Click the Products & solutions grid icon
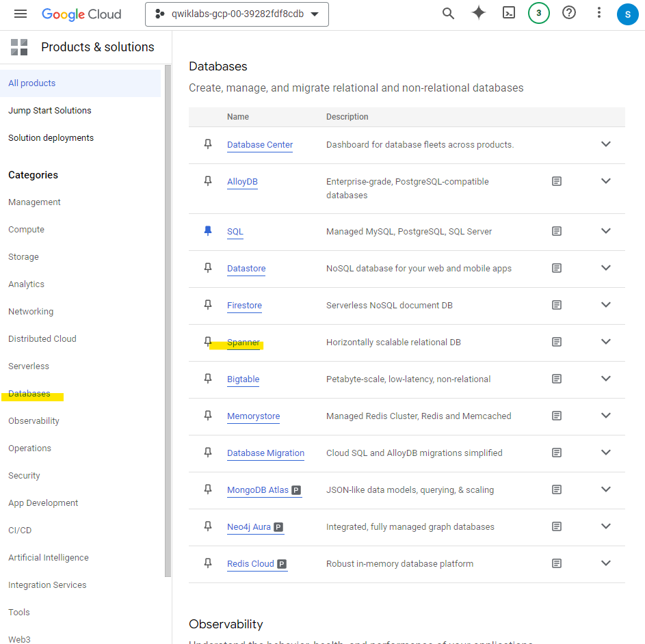This screenshot has height=644, width=645. pos(19,47)
